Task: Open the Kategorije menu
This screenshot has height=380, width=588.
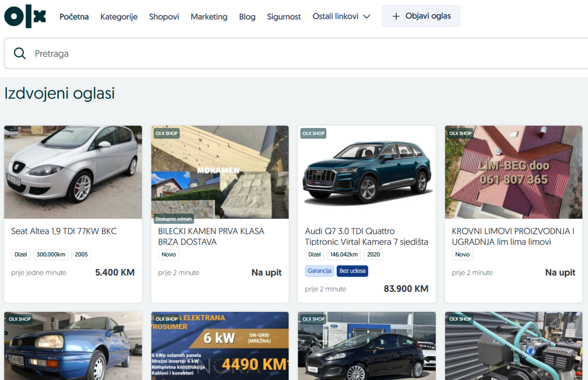Action: coord(119,17)
